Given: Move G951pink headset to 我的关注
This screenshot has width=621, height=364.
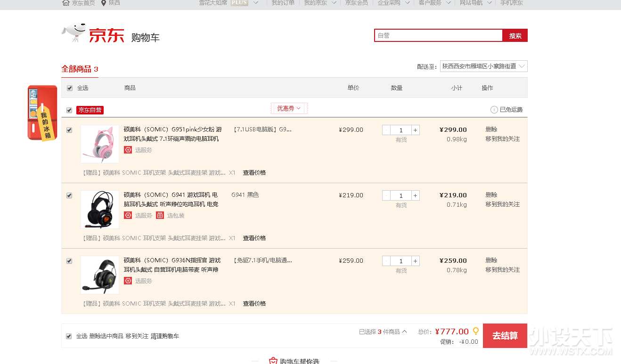Looking at the screenshot, I should point(503,139).
